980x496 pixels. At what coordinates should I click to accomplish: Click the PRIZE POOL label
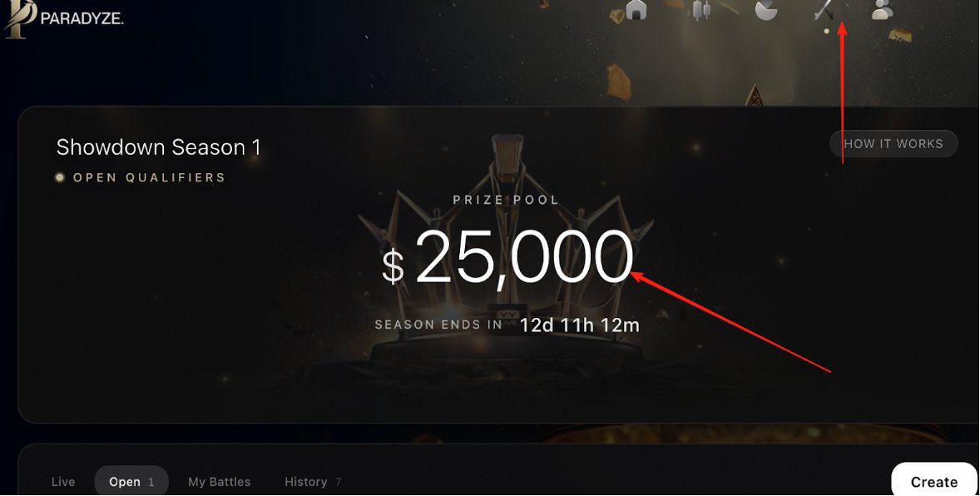point(506,201)
